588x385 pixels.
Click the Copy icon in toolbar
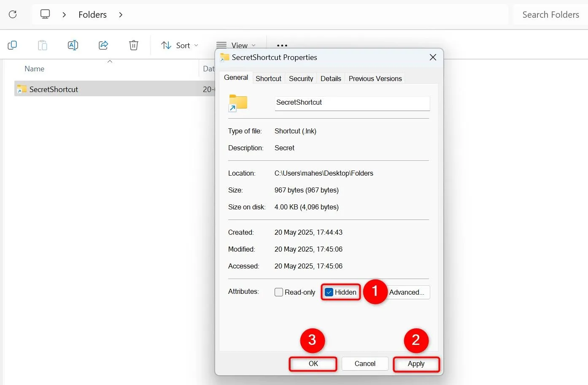coord(12,45)
